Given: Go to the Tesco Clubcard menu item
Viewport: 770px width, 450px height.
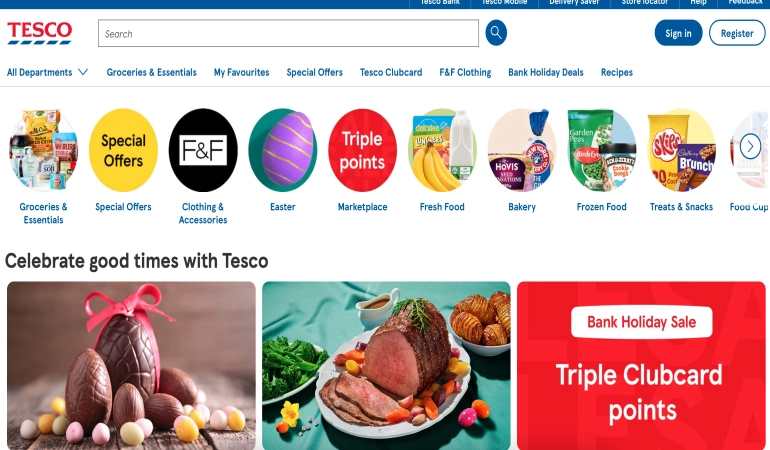Looking at the screenshot, I should click(391, 72).
